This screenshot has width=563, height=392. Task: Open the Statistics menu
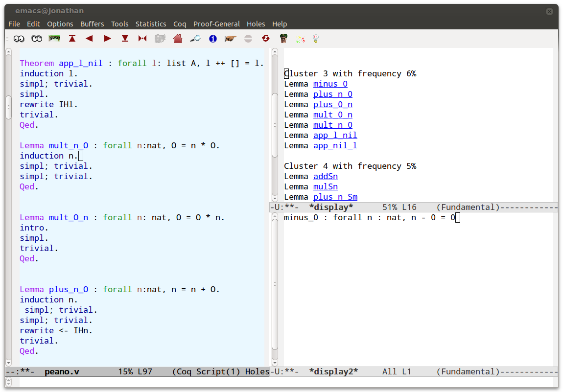point(151,24)
